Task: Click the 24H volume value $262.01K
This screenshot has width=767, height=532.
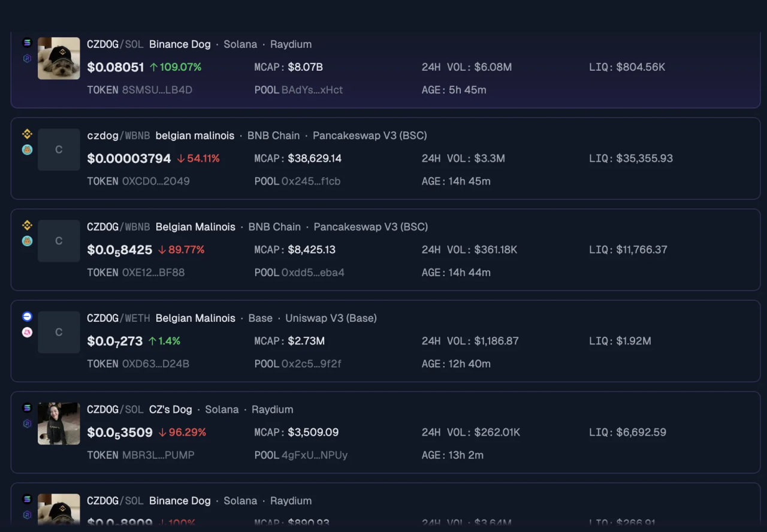Action: pyautogui.click(x=497, y=433)
